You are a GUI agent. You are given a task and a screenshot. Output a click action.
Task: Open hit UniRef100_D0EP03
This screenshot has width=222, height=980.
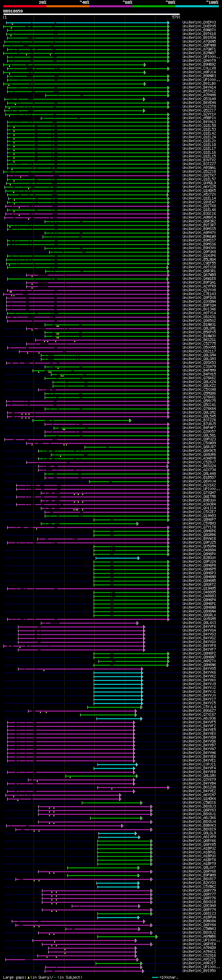point(199,23)
